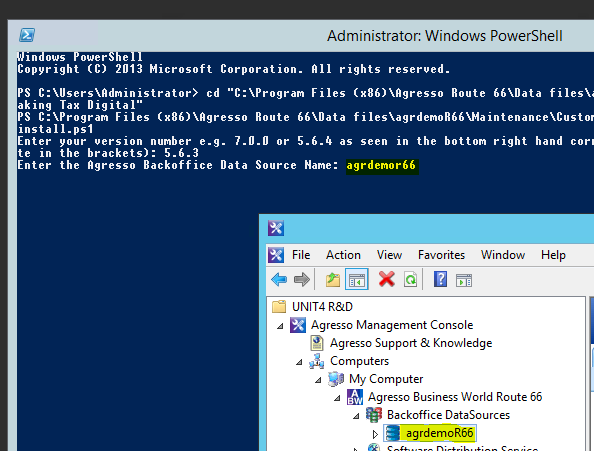594x451 pixels.
Task: Collapse the Computers tree node
Action: click(x=299, y=362)
